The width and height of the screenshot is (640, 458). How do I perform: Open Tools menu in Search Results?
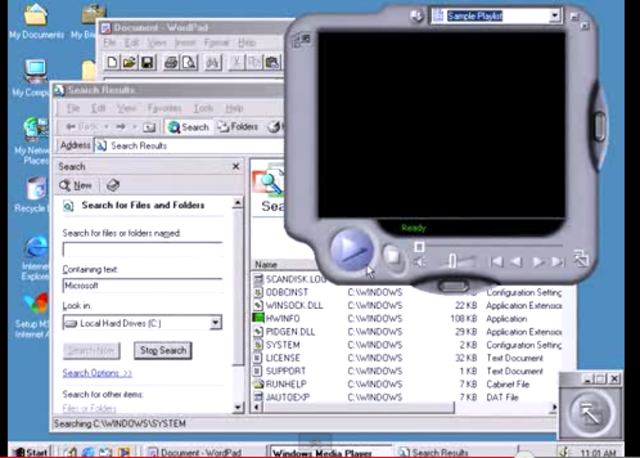pos(203,108)
